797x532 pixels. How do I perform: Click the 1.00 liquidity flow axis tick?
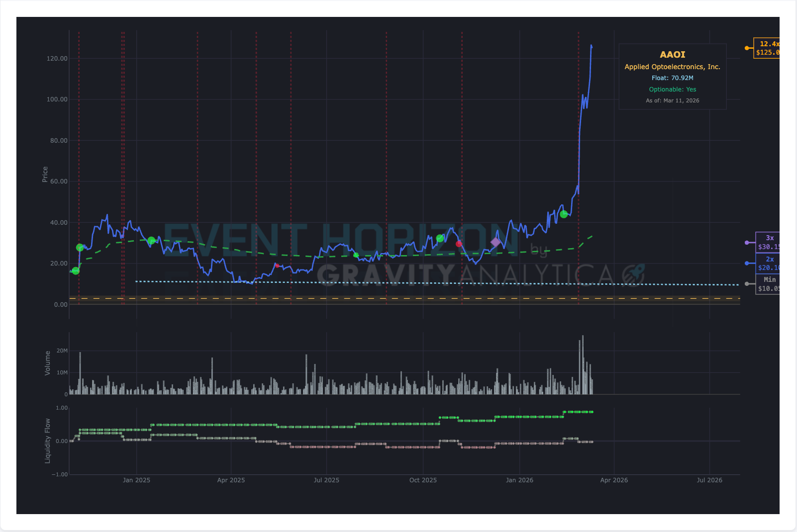[x=62, y=408]
